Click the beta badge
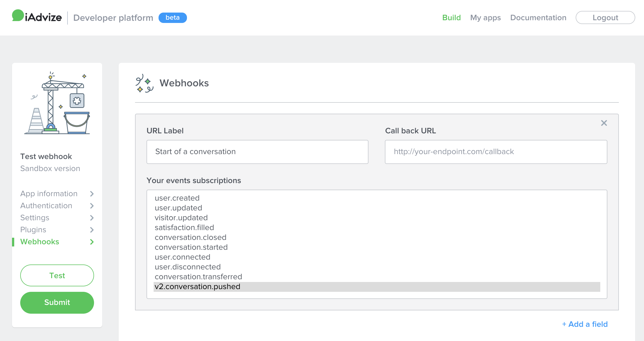644x341 pixels. [172, 18]
